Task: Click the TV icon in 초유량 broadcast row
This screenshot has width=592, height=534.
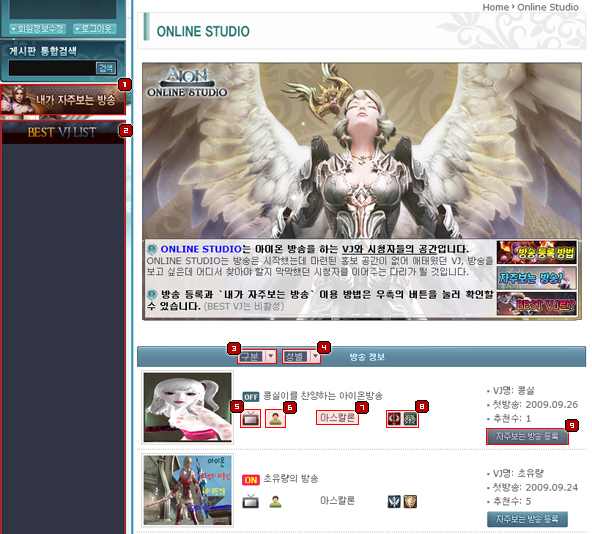Action: [250, 501]
